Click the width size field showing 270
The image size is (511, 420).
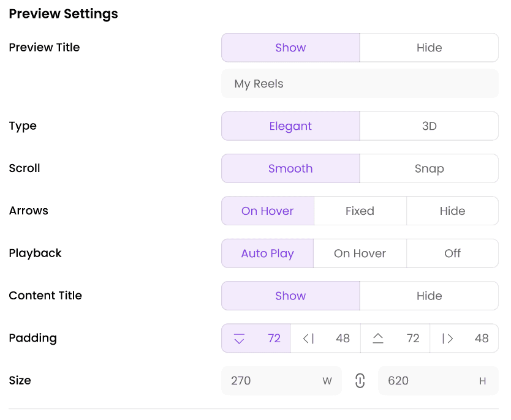point(273,381)
